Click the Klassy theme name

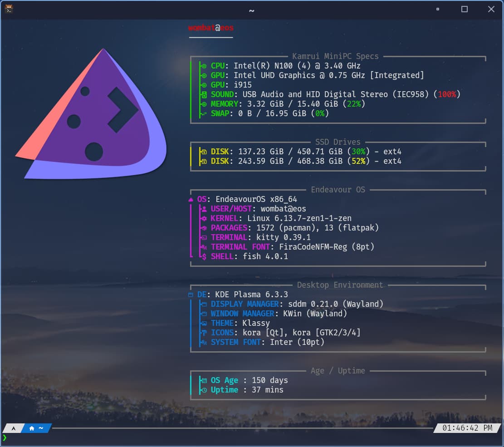click(256, 323)
